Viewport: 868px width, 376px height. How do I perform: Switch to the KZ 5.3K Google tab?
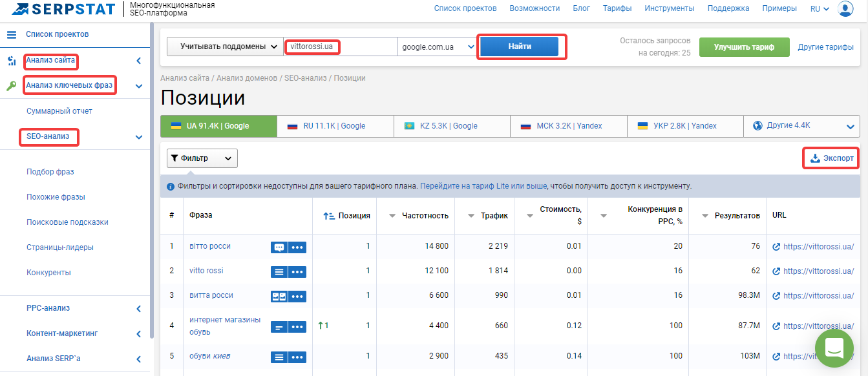(452, 126)
